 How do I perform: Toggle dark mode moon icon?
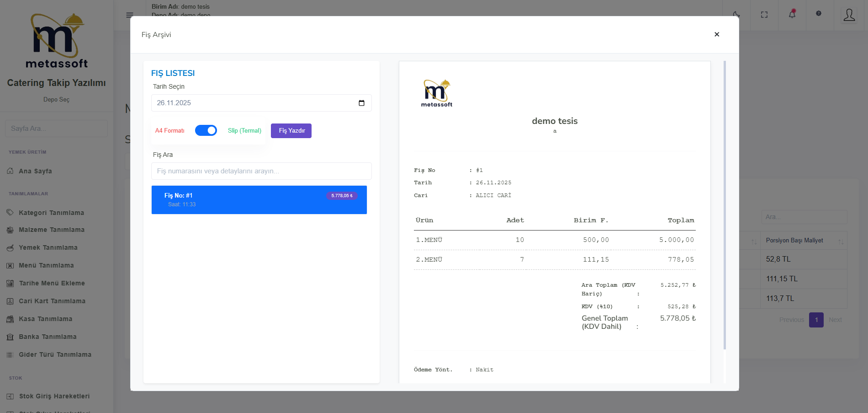click(736, 15)
